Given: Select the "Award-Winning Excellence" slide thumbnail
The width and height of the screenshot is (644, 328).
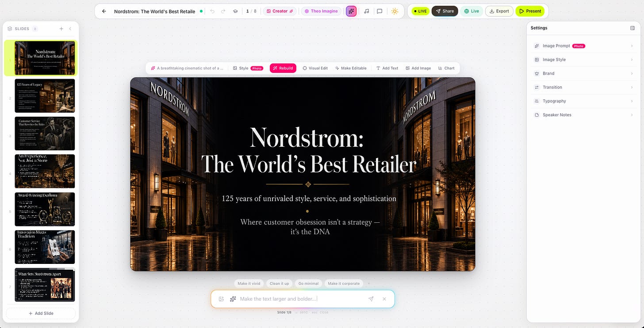Looking at the screenshot, I should point(45,209).
